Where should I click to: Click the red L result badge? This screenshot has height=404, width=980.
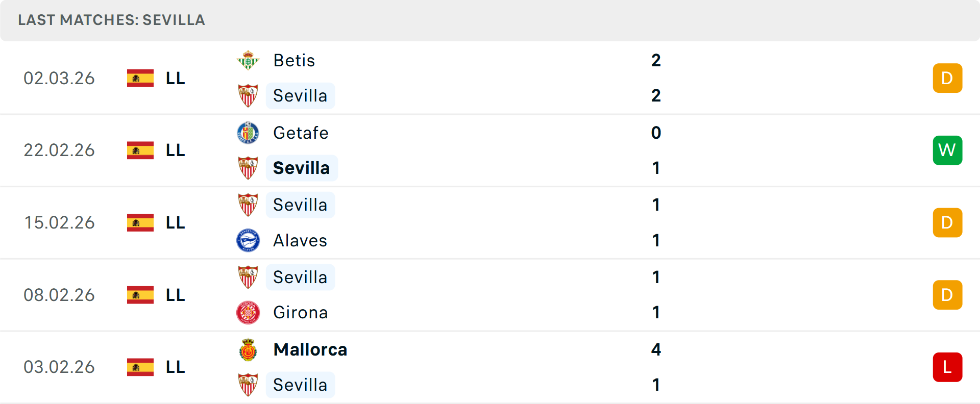point(947,367)
